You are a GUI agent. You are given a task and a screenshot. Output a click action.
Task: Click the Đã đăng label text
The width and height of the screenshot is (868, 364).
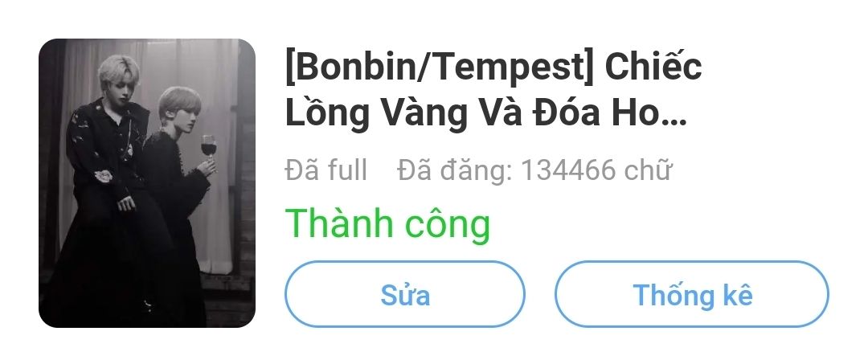(455, 170)
